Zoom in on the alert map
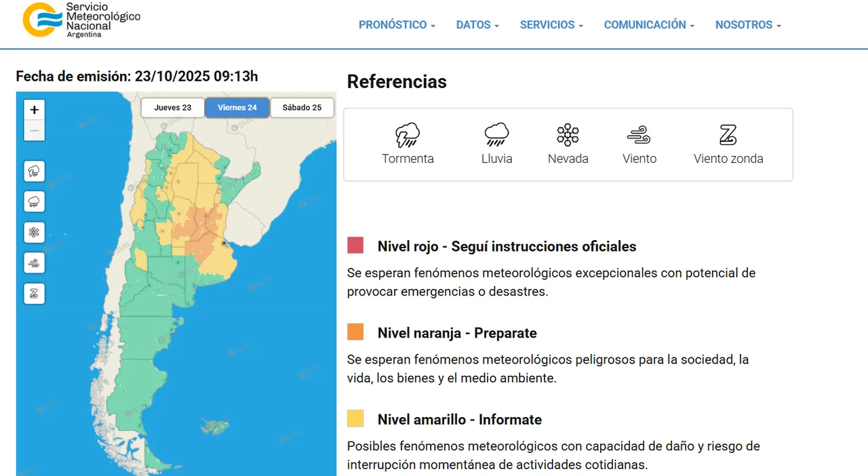Viewport: 868px width, 476px height. point(35,110)
